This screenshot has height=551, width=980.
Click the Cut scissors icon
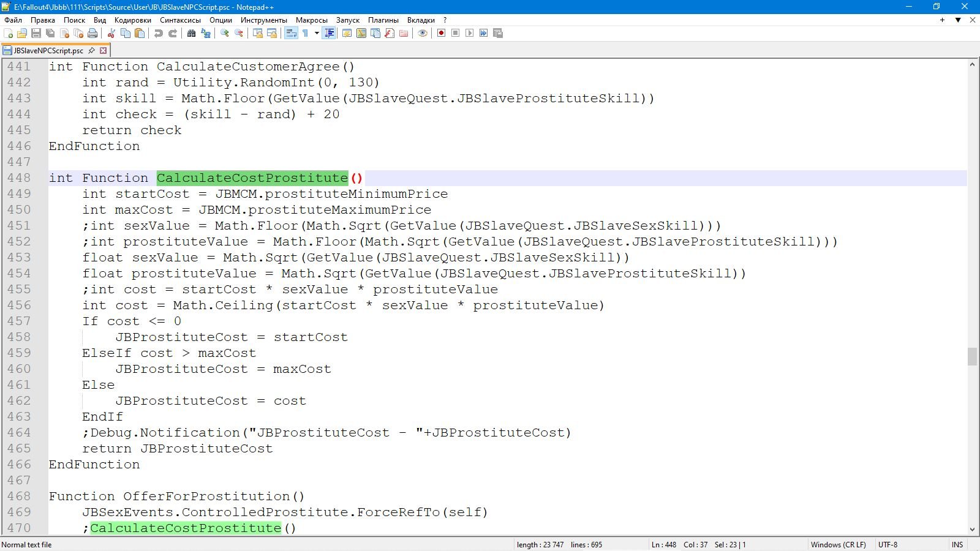tap(111, 33)
